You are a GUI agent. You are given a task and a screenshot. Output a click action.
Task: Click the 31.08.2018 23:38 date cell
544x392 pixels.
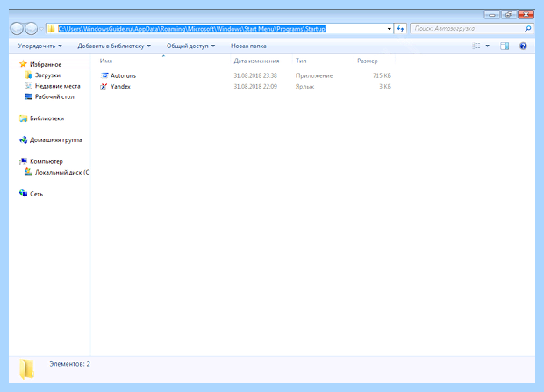pyautogui.click(x=255, y=75)
